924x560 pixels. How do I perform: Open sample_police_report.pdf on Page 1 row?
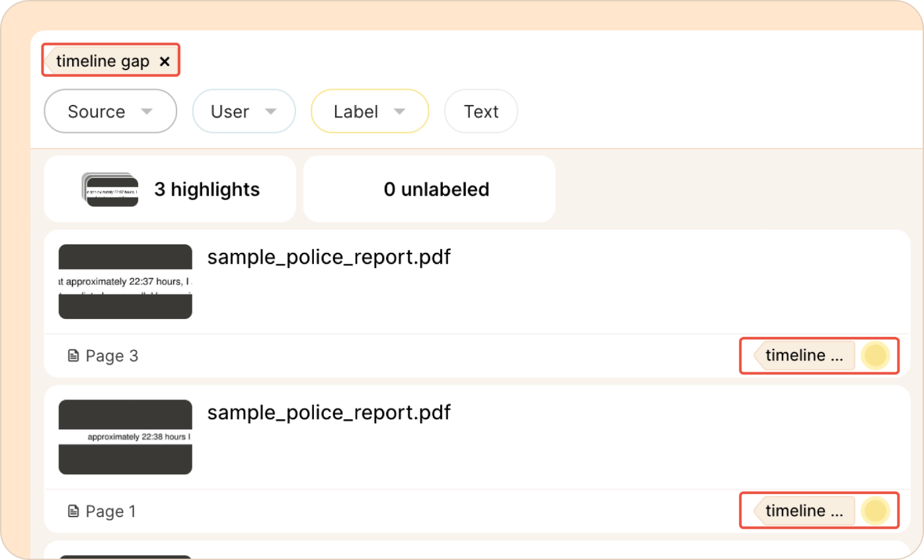329,413
